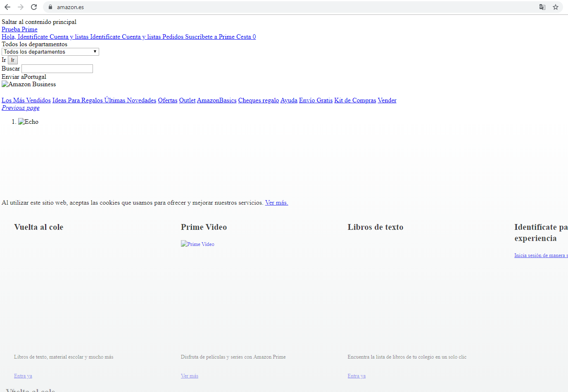Open Los Más Vendidos
Image resolution: width=568 pixels, height=392 pixels.
26,100
